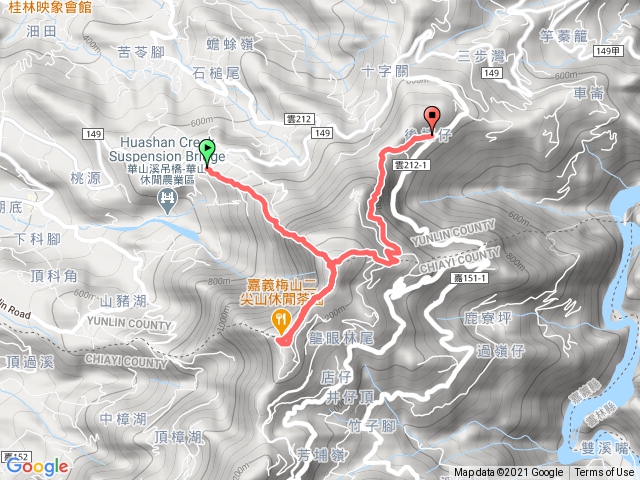Click the Huashan Creek Suspension Bridge label
640x480 pixels.
coord(167,149)
